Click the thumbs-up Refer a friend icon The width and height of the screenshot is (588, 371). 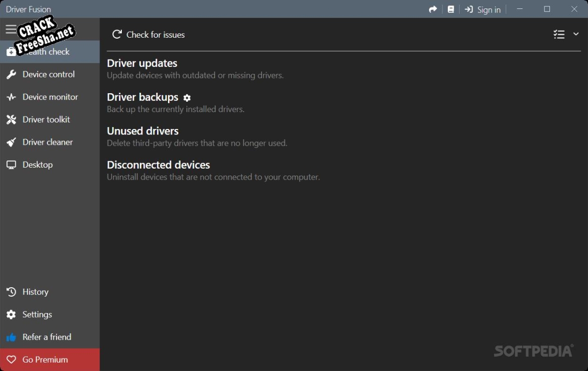click(x=11, y=337)
